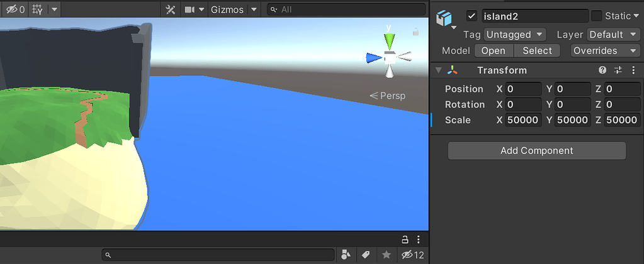Open the Layer dropdown showing Default
The image size is (644, 264).
point(614,35)
